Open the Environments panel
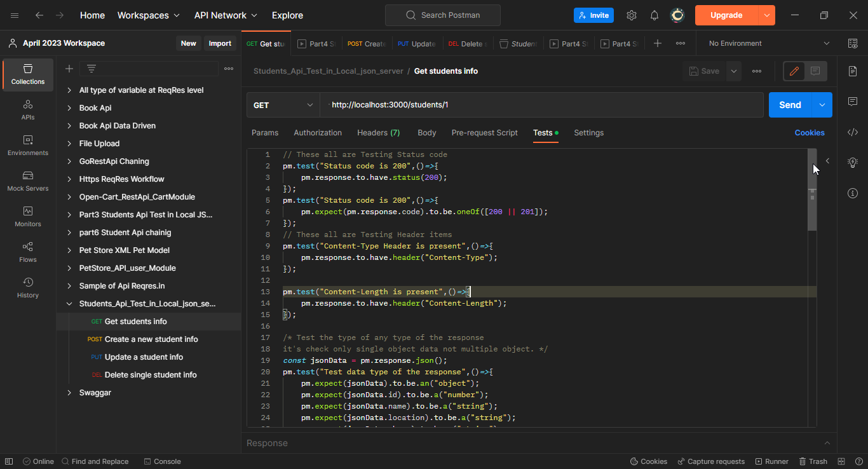Viewport: 868px width, 469px height. pyautogui.click(x=27, y=145)
